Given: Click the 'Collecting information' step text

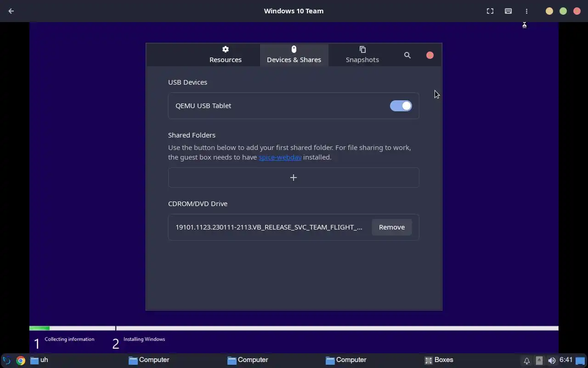Looking at the screenshot, I should (x=69, y=339).
